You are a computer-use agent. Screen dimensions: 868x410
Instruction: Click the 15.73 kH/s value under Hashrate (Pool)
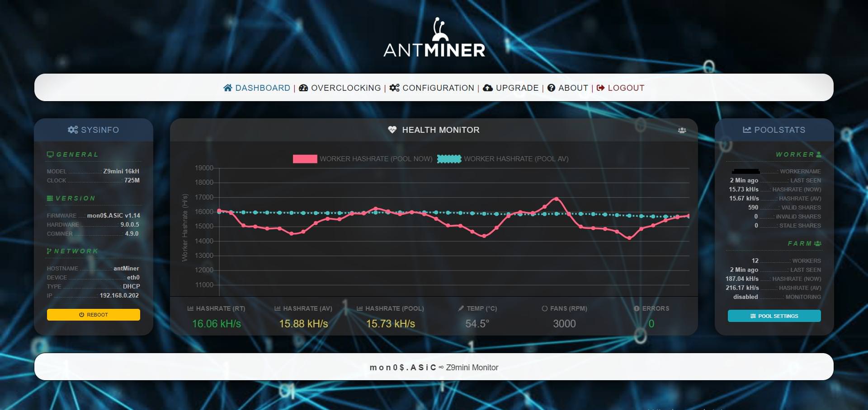coord(391,324)
